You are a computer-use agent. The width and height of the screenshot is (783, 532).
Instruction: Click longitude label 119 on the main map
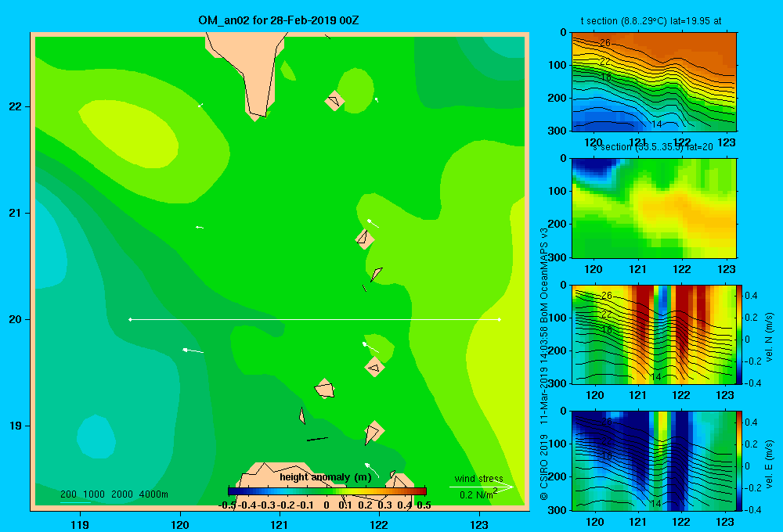pos(80,524)
